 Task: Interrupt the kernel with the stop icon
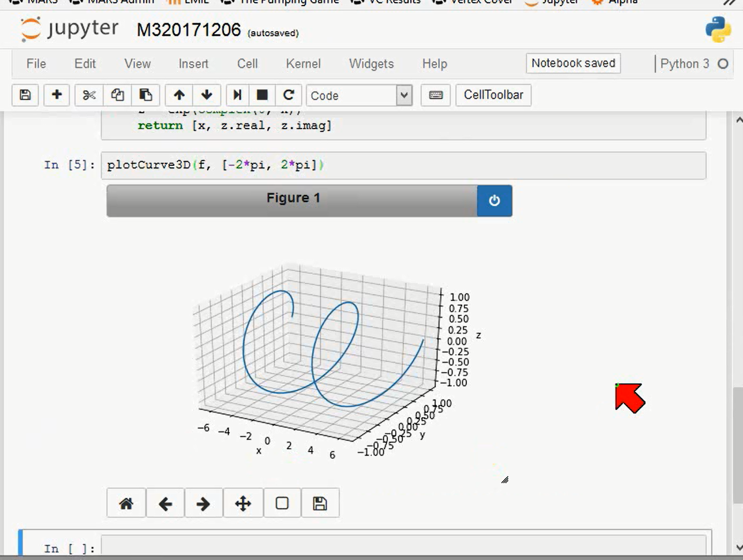pos(262,95)
